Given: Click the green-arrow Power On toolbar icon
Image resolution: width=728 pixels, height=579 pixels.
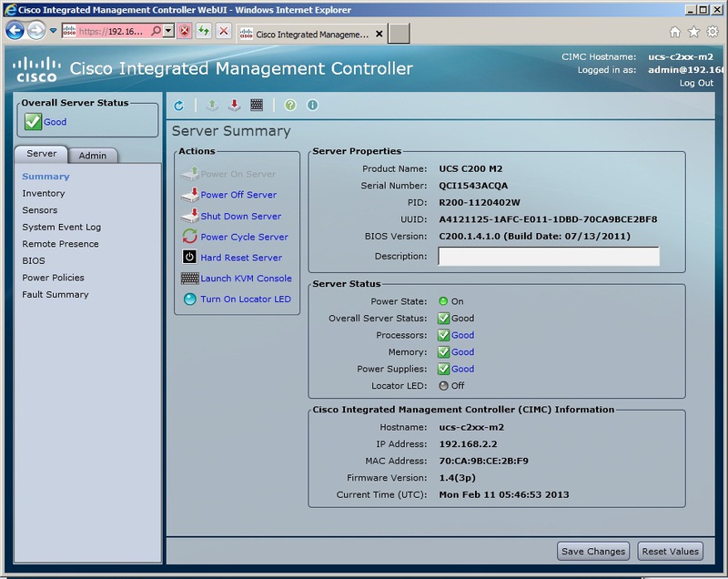Looking at the screenshot, I should (x=211, y=106).
